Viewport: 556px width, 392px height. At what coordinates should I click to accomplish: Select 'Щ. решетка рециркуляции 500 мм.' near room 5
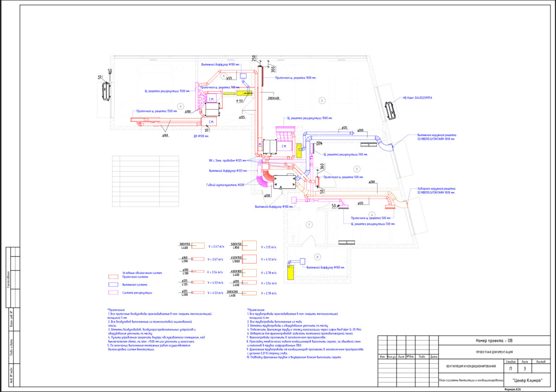345,154
